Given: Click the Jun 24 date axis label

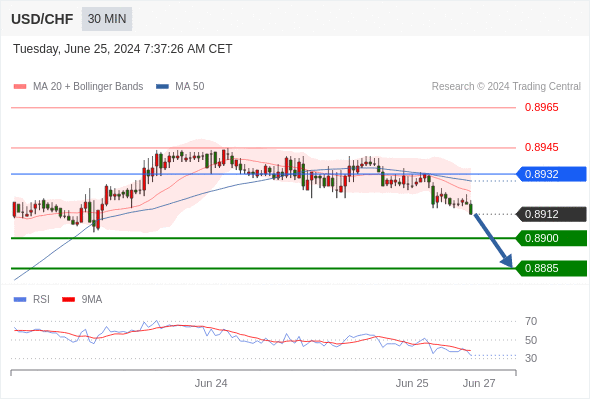Looking at the screenshot, I should point(211,383).
